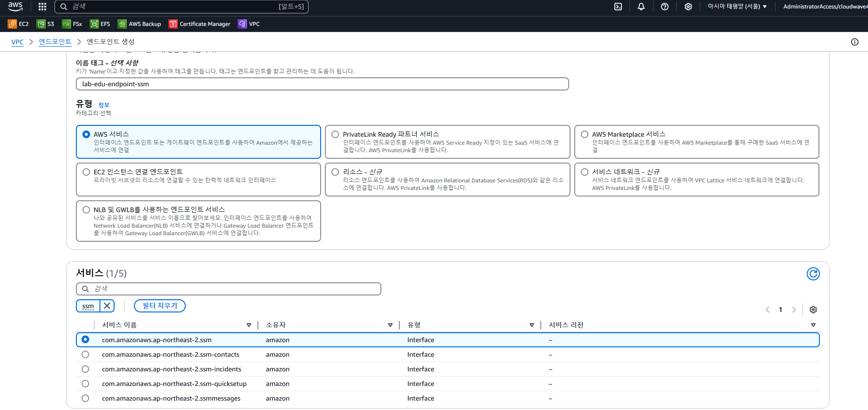Click amazon owner of ssmmessages row

click(278, 398)
